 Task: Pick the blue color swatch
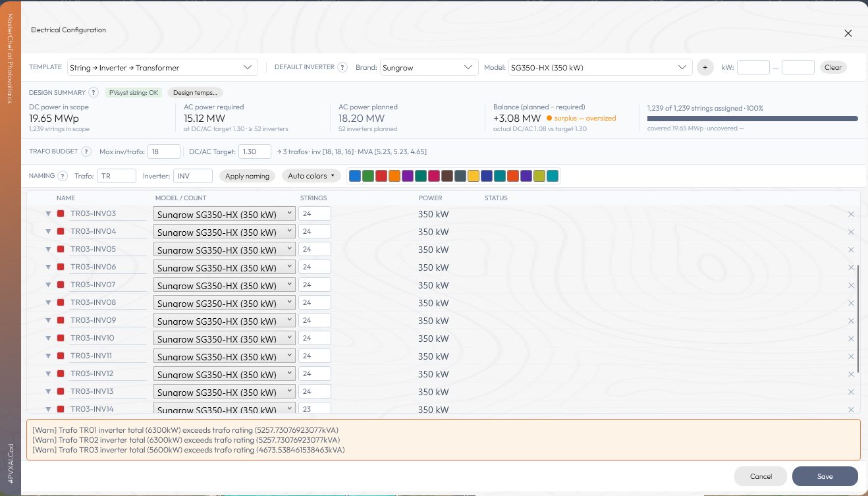355,176
